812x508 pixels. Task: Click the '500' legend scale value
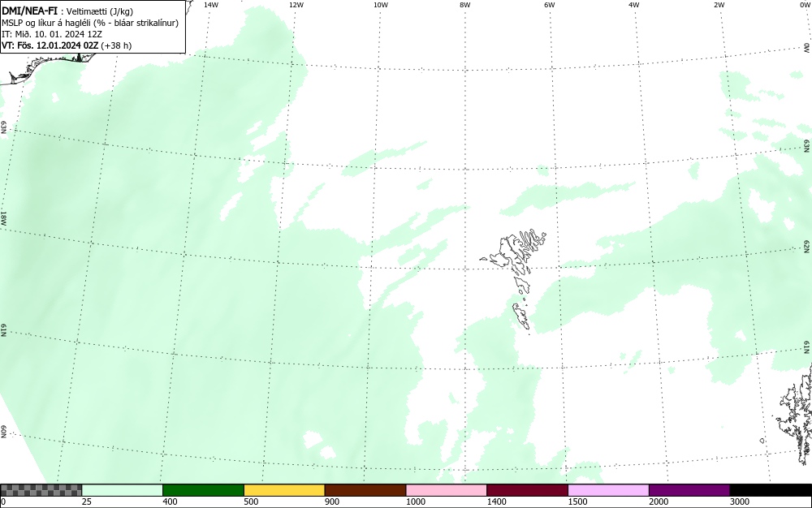pos(251,502)
